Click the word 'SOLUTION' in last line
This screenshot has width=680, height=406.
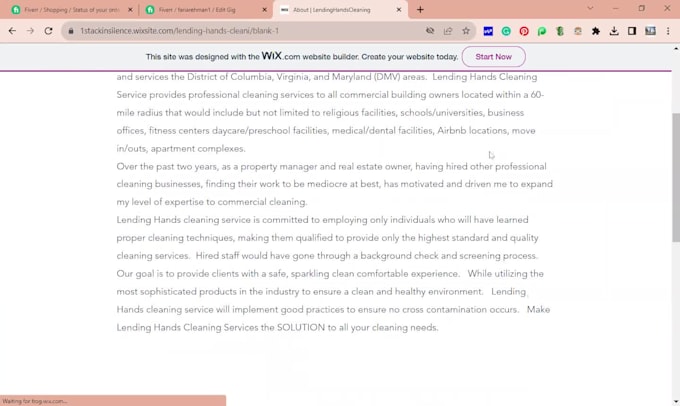(301, 327)
